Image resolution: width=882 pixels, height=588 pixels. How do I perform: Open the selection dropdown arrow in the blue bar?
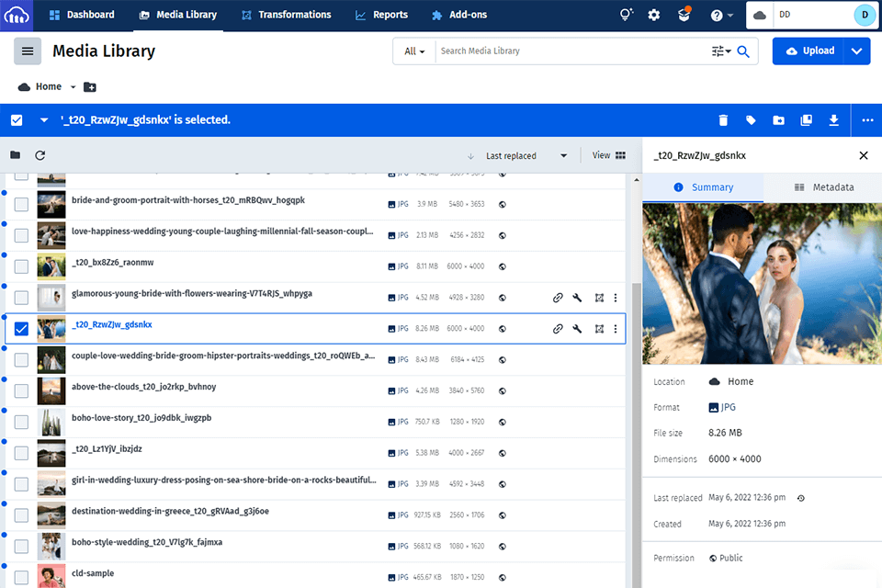[x=44, y=119]
